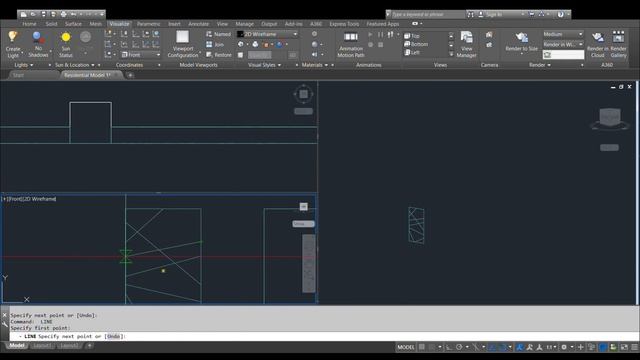
Task: Open the Help question mark icon
Action: point(560,14)
